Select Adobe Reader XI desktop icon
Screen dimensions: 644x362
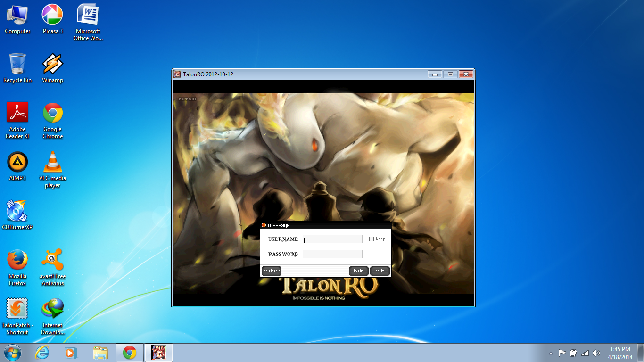click(17, 121)
